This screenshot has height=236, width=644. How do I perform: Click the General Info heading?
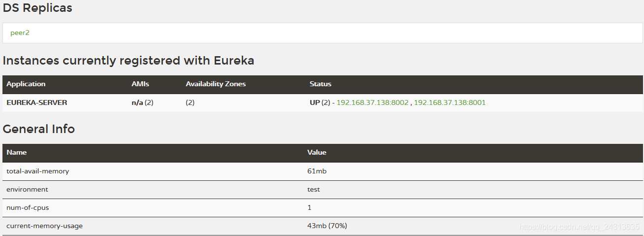39,129
